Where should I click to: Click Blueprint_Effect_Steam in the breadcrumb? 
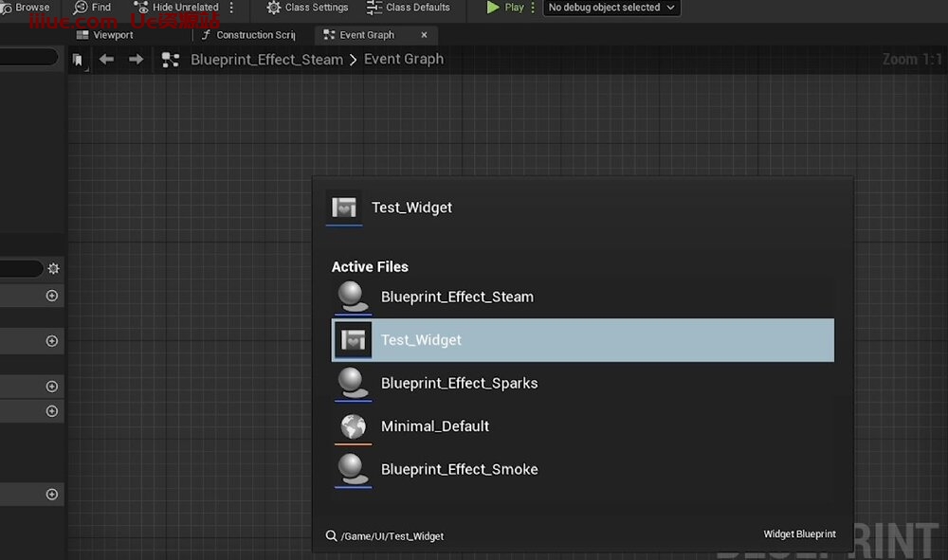coord(266,60)
